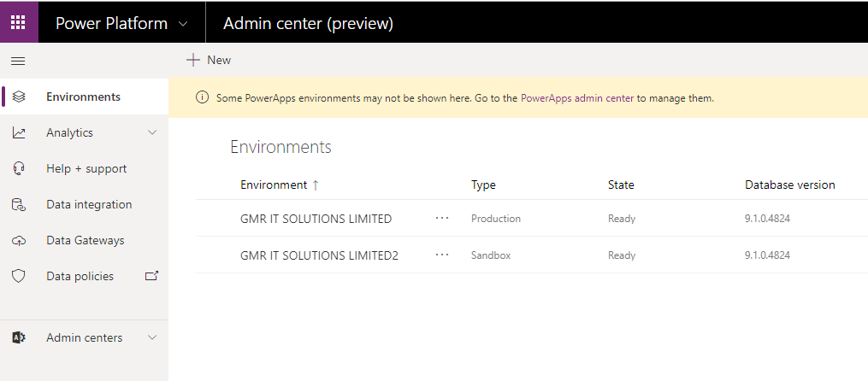Click the Environments layers icon
Viewport: 868px width, 381px height.
[x=19, y=97]
